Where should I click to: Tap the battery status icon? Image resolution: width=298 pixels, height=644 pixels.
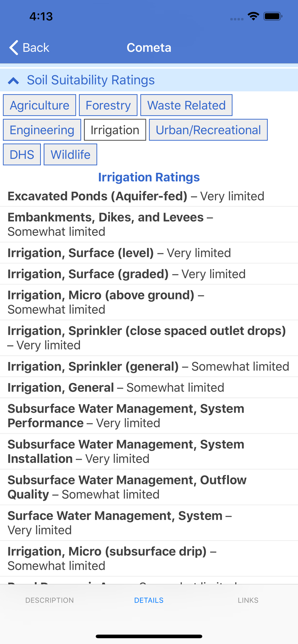(273, 16)
